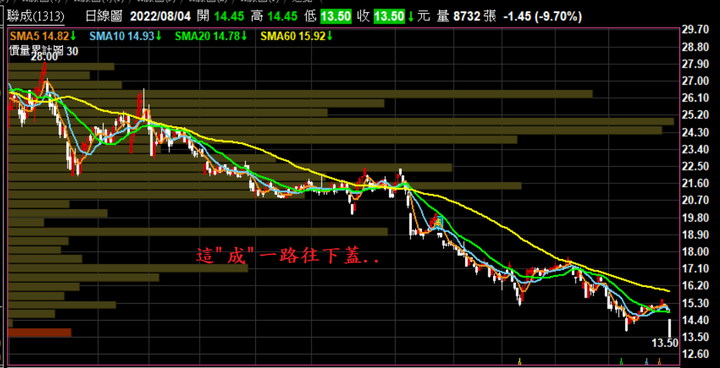
Task: Click the 13.50 price axis label on right scale
Action: tap(696, 337)
